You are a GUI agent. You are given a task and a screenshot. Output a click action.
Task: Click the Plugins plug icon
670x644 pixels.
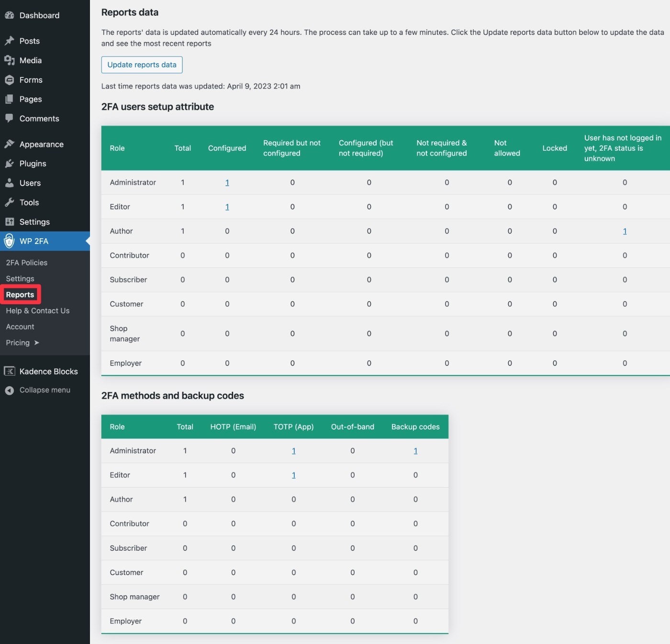point(9,164)
